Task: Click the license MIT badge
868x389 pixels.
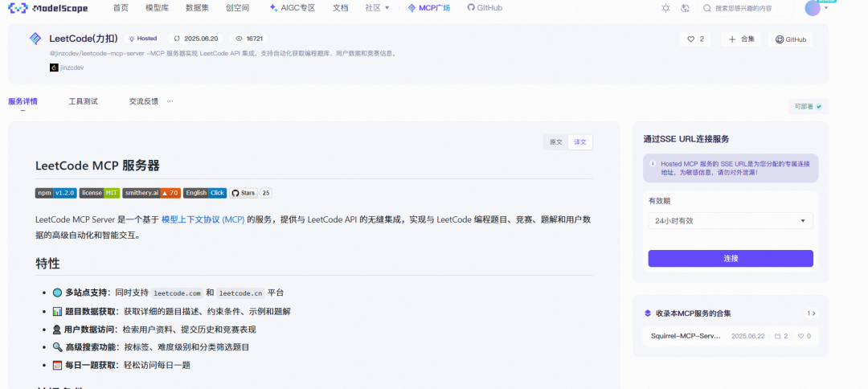Action: 100,193
